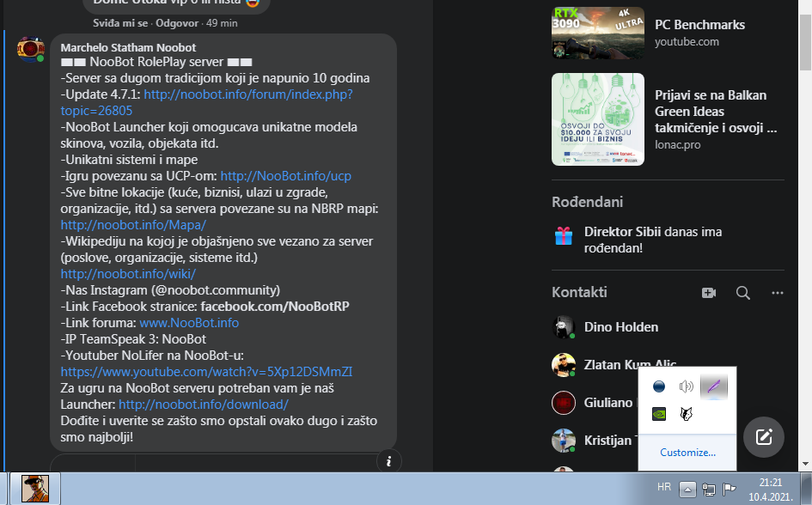Click the Rođendani section heading

587,202
